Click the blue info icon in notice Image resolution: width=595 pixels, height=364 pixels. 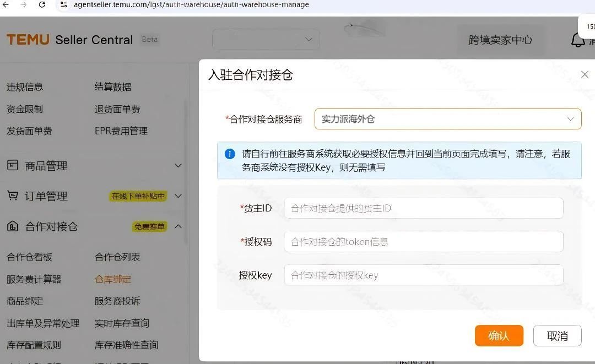[230, 154]
